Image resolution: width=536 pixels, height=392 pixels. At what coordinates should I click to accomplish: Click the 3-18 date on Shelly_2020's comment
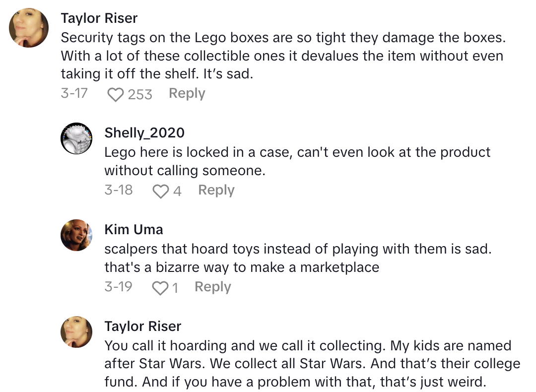(x=118, y=190)
